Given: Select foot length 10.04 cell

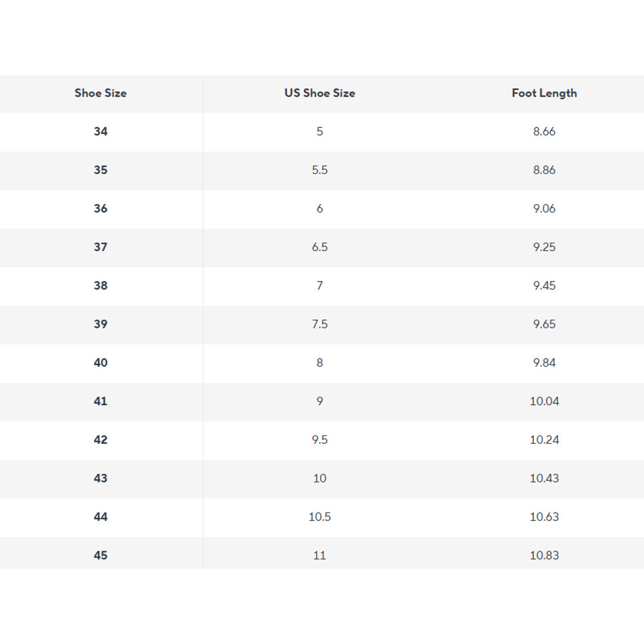Looking at the screenshot, I should (x=544, y=401).
